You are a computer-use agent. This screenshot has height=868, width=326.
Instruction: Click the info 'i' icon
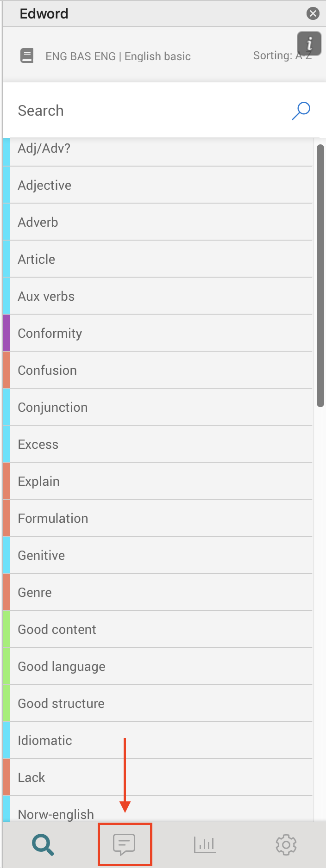point(309,43)
